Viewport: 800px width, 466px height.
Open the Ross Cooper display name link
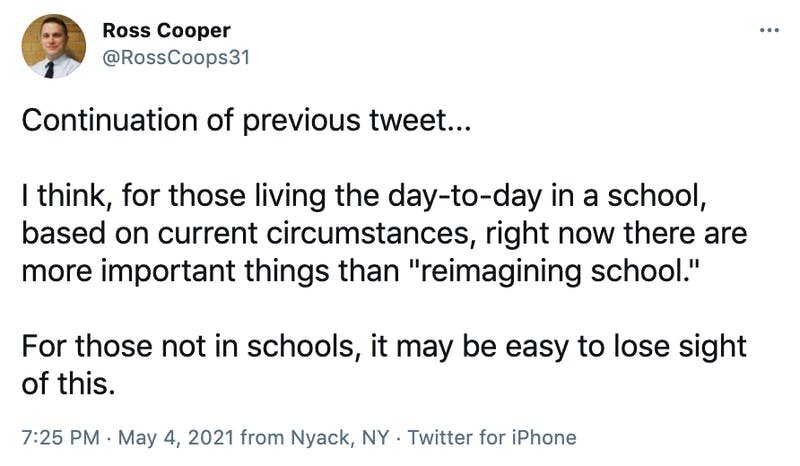click(x=166, y=31)
